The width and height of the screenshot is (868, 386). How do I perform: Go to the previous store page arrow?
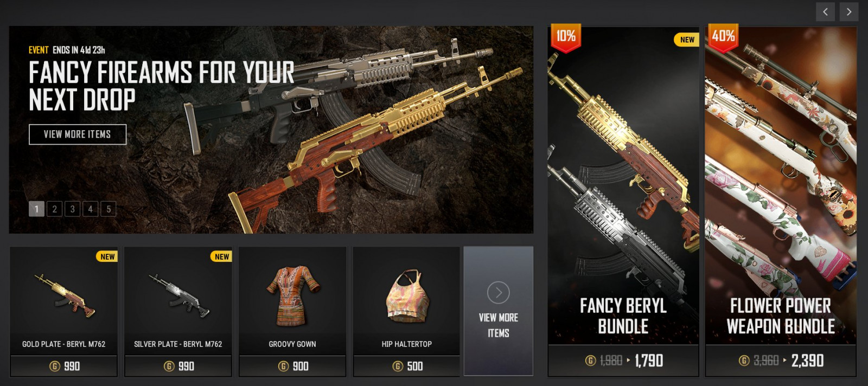pos(825,12)
